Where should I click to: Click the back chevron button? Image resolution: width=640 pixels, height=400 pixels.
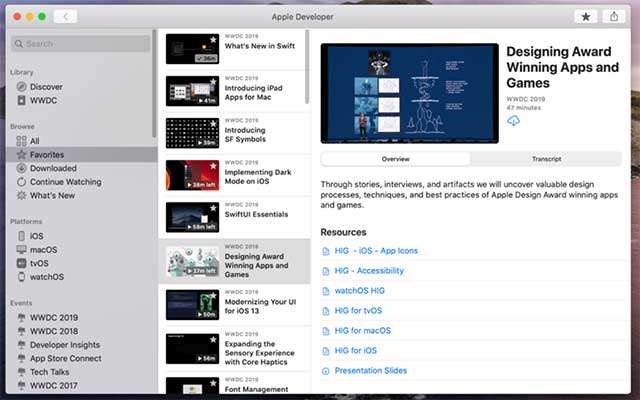(x=65, y=17)
